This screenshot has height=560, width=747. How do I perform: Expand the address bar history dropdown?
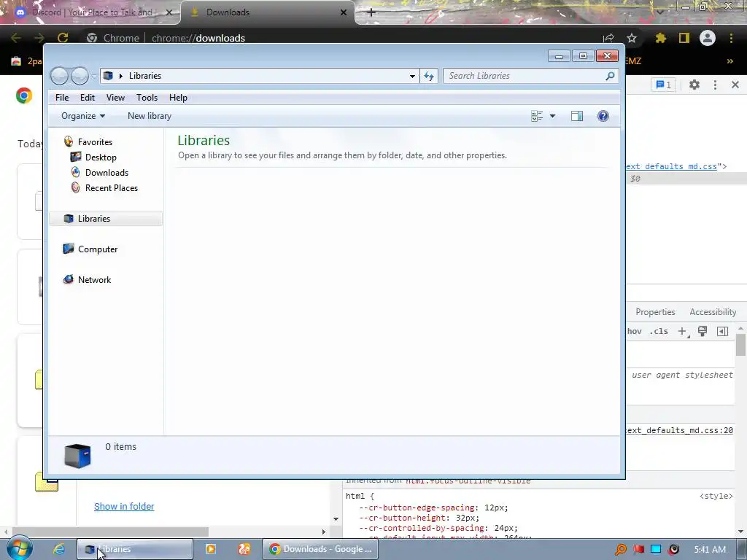(x=412, y=76)
